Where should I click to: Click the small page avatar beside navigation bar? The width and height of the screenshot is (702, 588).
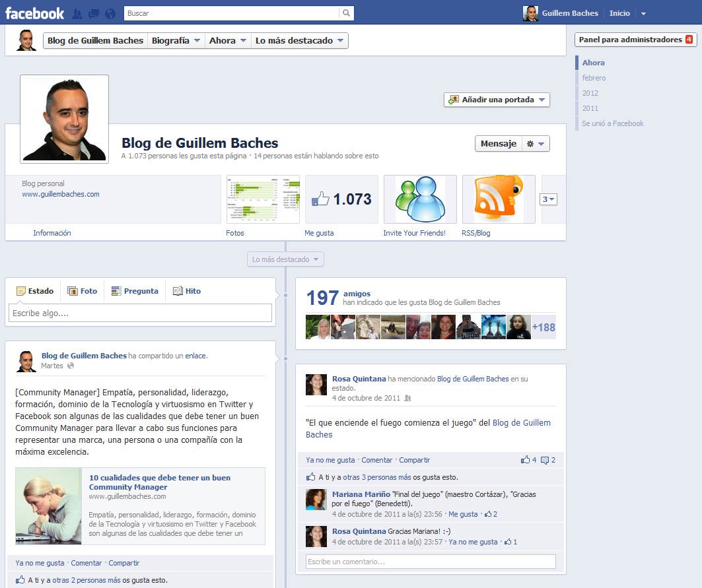coord(26,40)
